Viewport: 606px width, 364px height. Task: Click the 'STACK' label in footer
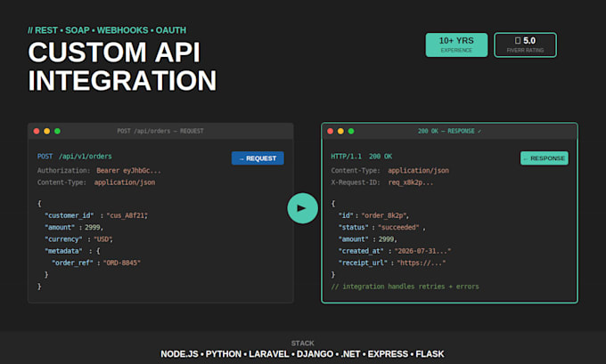[x=303, y=344]
